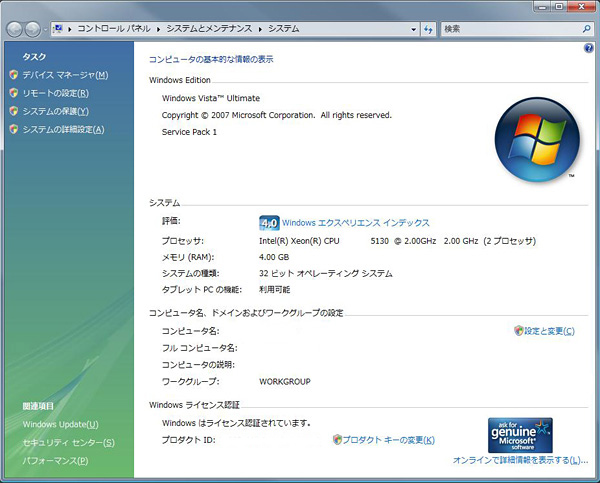This screenshot has width=600, height=483.
Task: Select the システム breadcrumb
Action: click(284, 29)
